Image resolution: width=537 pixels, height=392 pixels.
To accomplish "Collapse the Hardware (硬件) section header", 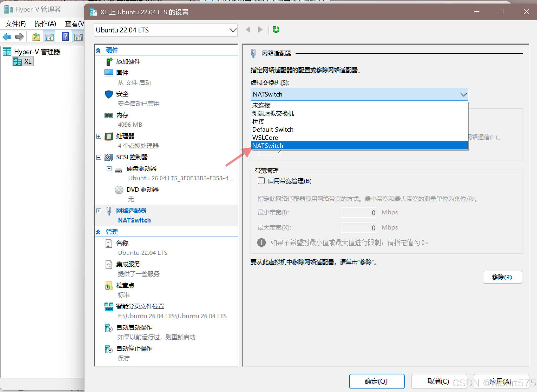I will (99, 50).
